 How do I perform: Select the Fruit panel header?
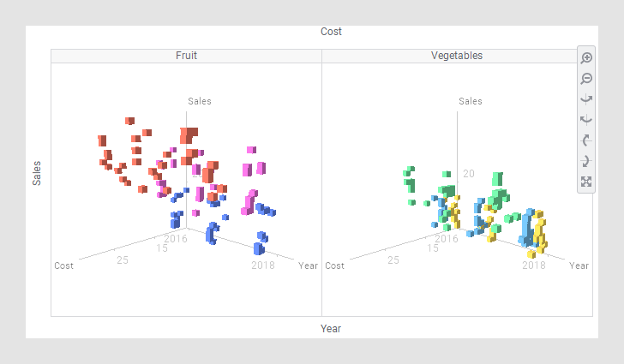187,56
